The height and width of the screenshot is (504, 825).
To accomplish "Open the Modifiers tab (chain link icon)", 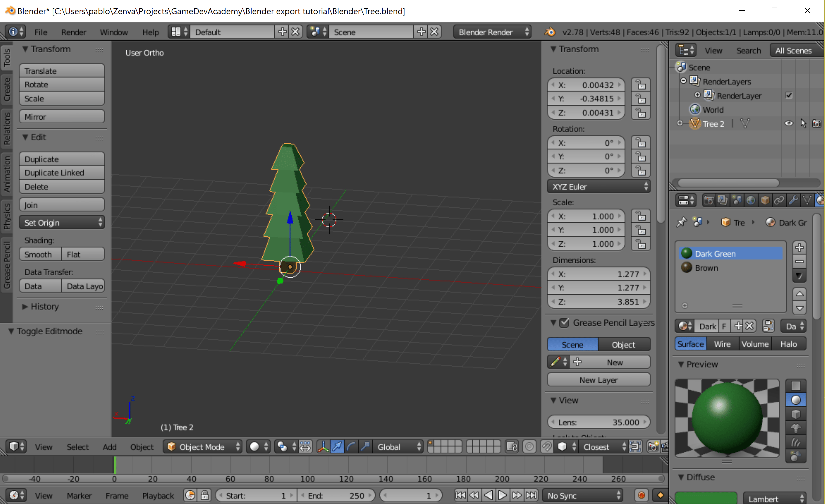I will coord(779,201).
